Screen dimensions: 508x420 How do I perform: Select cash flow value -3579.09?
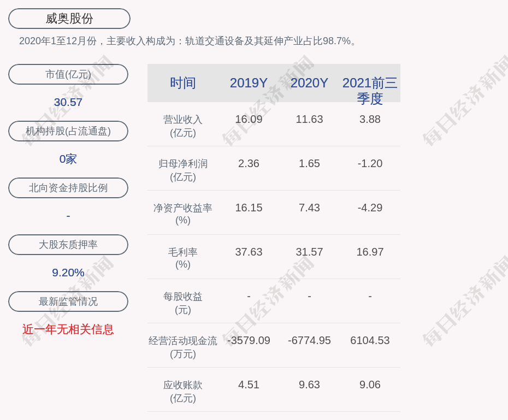(249, 340)
